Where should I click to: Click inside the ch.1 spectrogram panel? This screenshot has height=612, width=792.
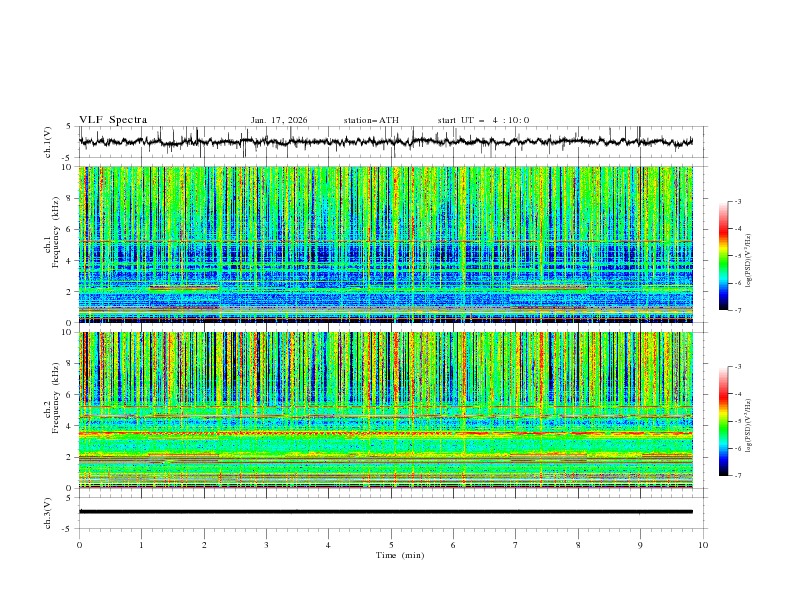point(391,245)
